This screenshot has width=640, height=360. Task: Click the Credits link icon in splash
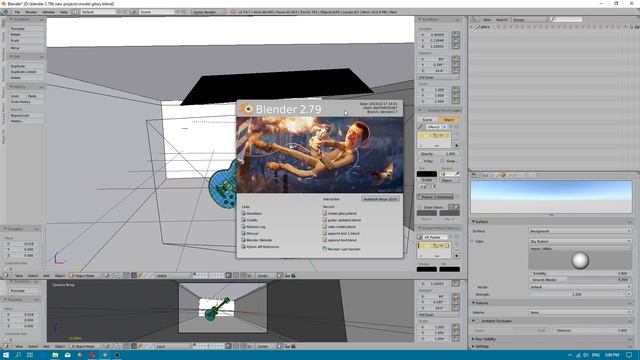click(244, 220)
